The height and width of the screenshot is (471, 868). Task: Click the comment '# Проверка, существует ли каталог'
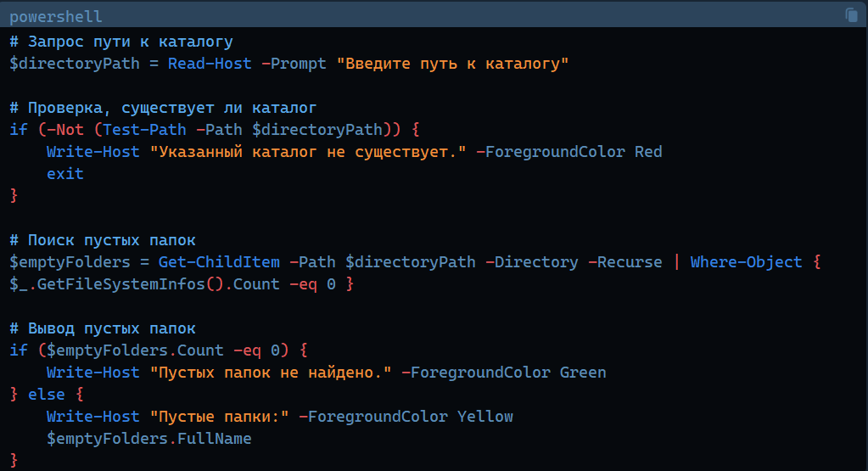(x=163, y=108)
